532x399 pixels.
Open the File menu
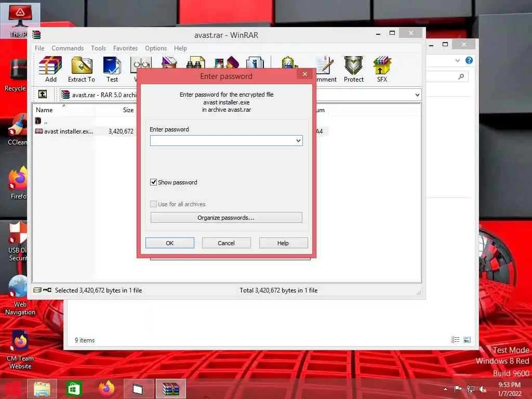click(x=39, y=48)
